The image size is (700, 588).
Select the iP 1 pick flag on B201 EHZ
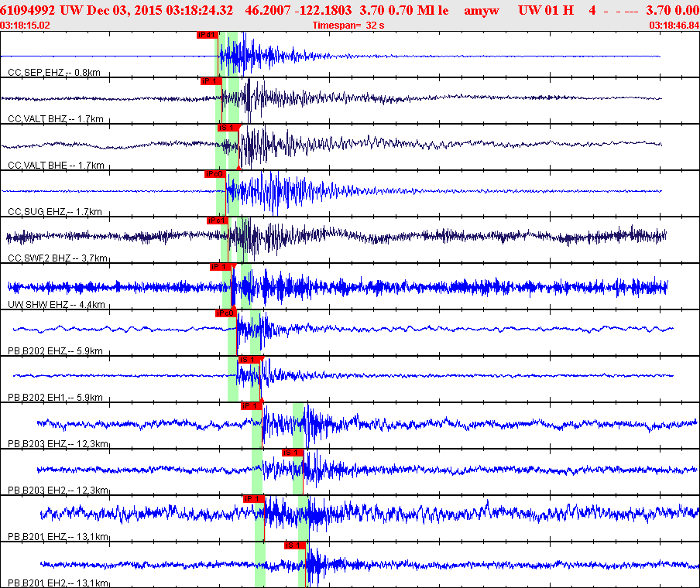(253, 499)
